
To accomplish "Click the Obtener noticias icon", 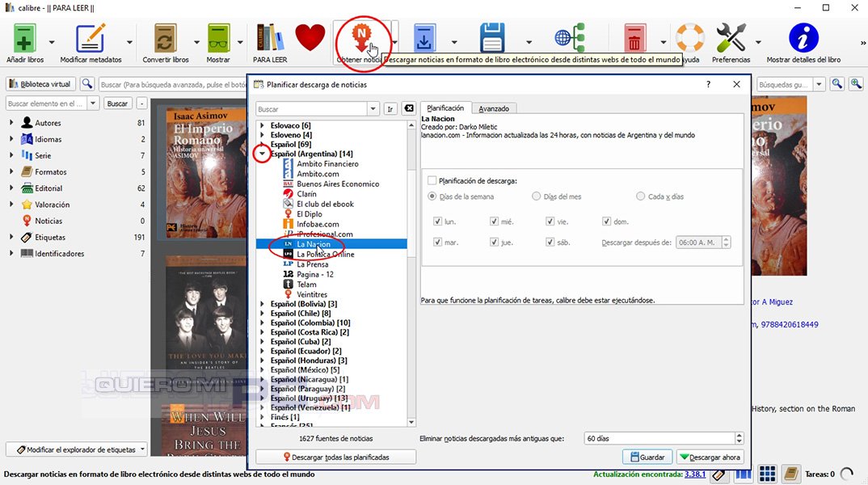I will click(361, 38).
